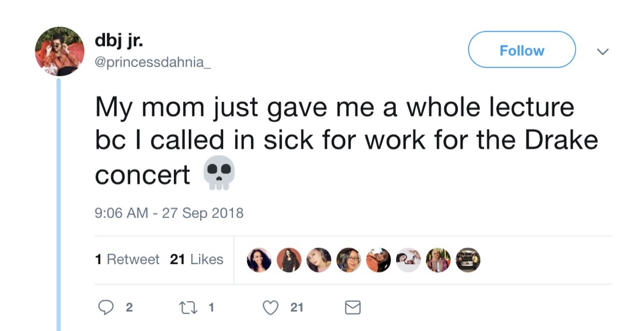Follow the account using the Follow button

point(522,50)
